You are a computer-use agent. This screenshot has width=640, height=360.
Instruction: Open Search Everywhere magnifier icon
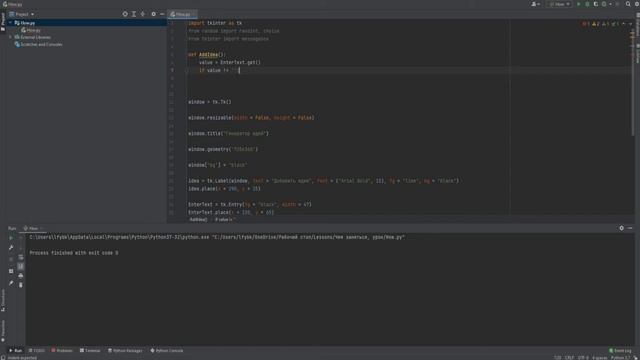pyautogui.click(x=628, y=4)
